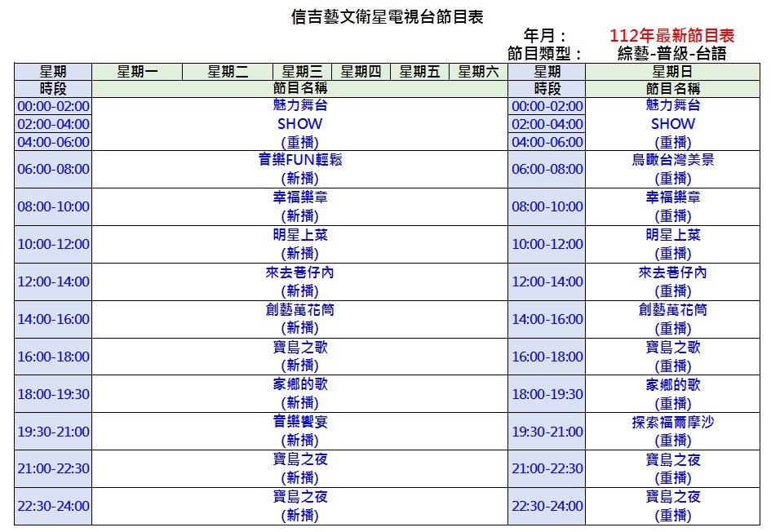Select the Sunday 魅力舞台 SHOW (重播) merged cell
The height and width of the screenshot is (532, 771).
[672, 124]
